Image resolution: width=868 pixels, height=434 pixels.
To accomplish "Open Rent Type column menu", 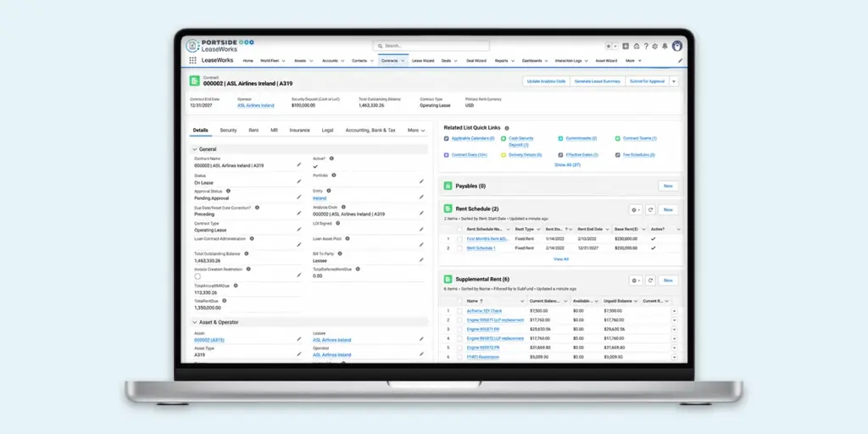I will point(538,229).
